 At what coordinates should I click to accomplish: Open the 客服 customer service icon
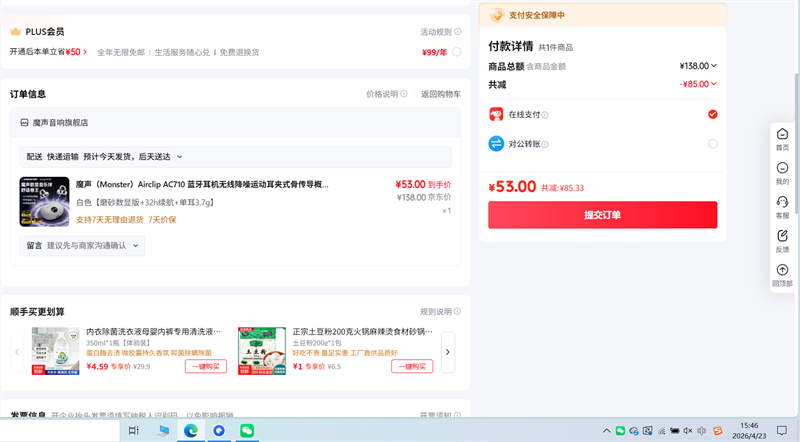point(782,202)
